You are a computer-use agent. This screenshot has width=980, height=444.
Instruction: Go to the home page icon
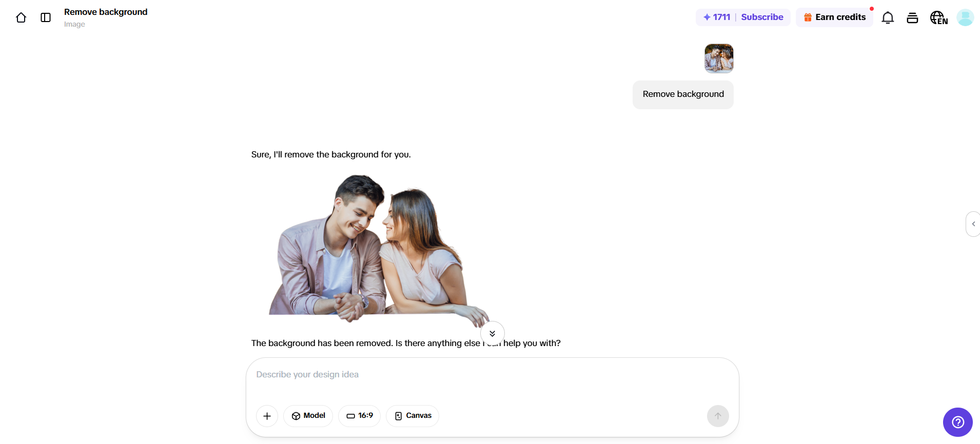point(21,17)
